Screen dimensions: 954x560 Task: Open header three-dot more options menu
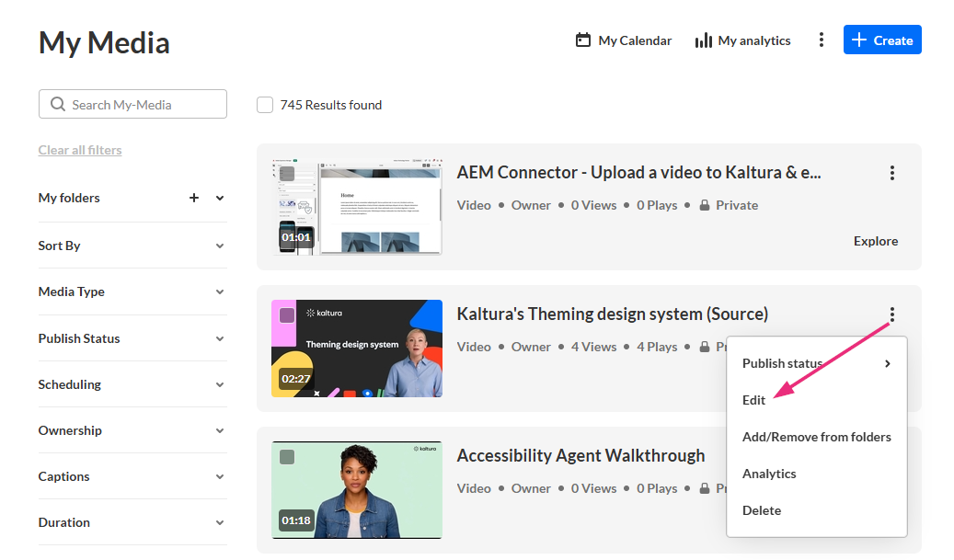tap(822, 40)
